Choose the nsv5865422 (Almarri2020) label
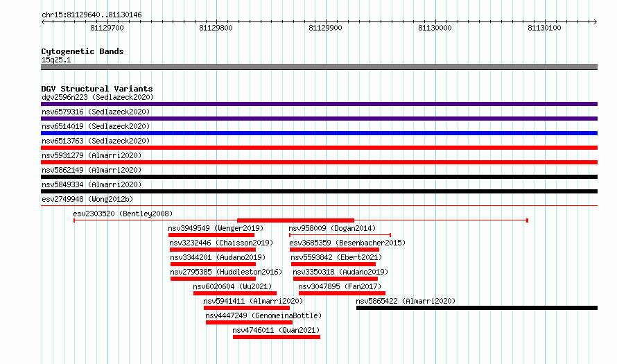 (x=406, y=301)
